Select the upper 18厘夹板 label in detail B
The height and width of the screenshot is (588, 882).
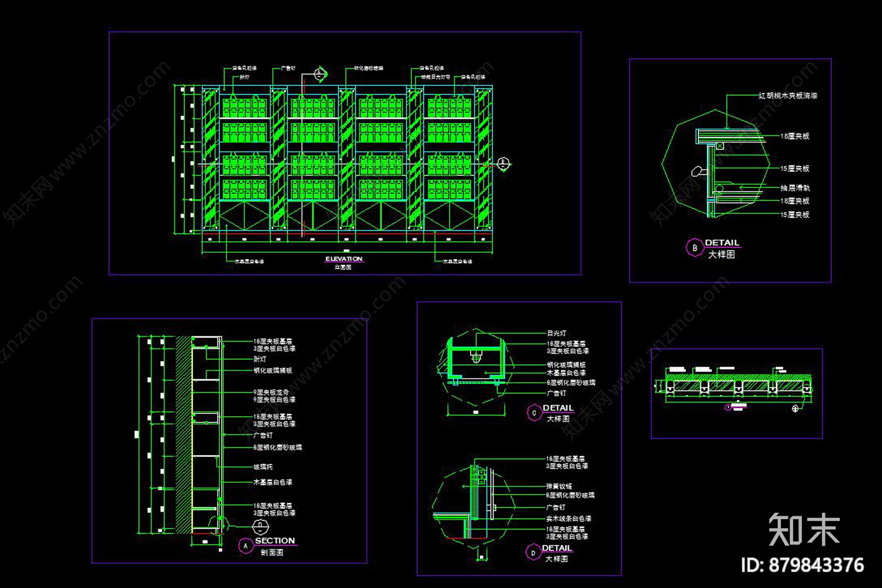tap(795, 136)
